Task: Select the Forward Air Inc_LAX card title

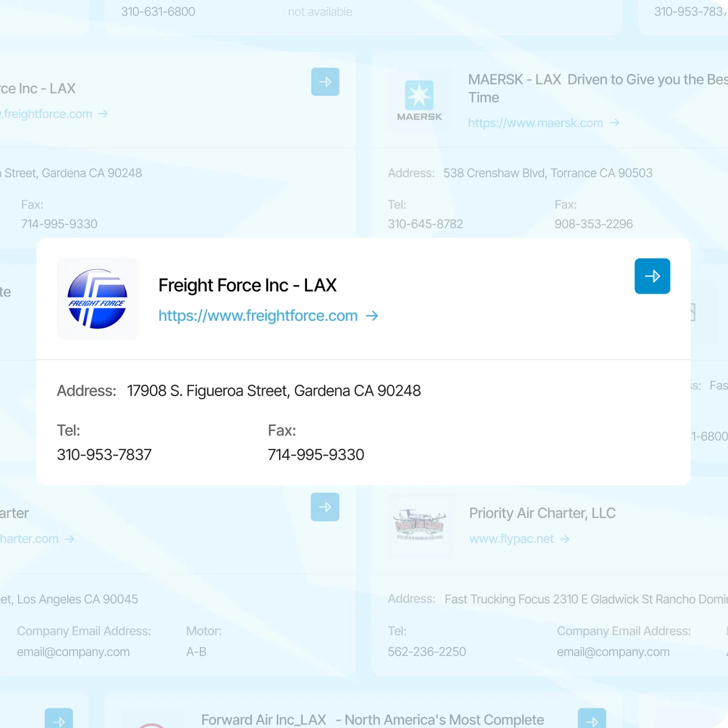Action: (372, 720)
